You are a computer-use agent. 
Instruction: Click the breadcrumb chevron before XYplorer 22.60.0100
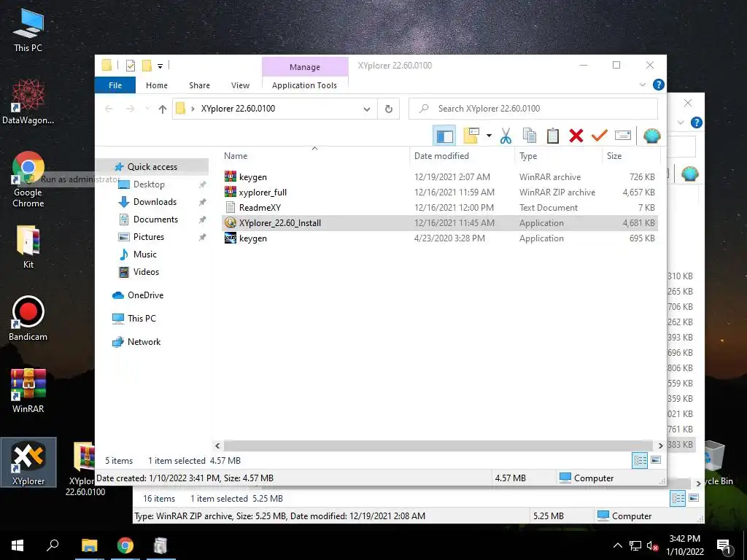[x=193, y=109]
